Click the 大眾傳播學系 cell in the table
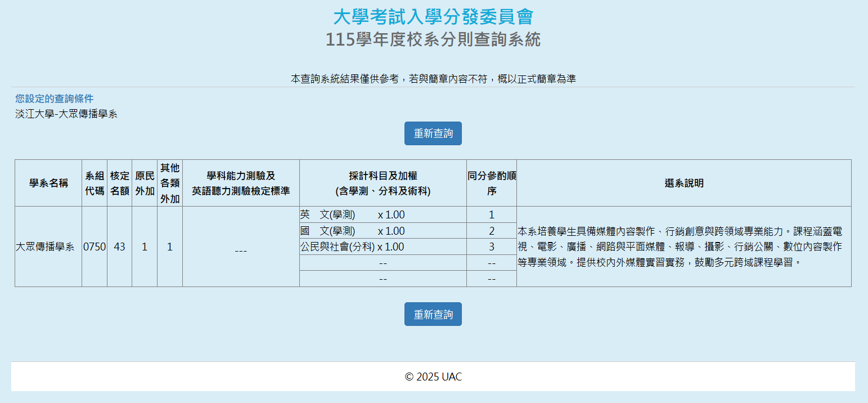The height and width of the screenshot is (403, 868). (45, 247)
